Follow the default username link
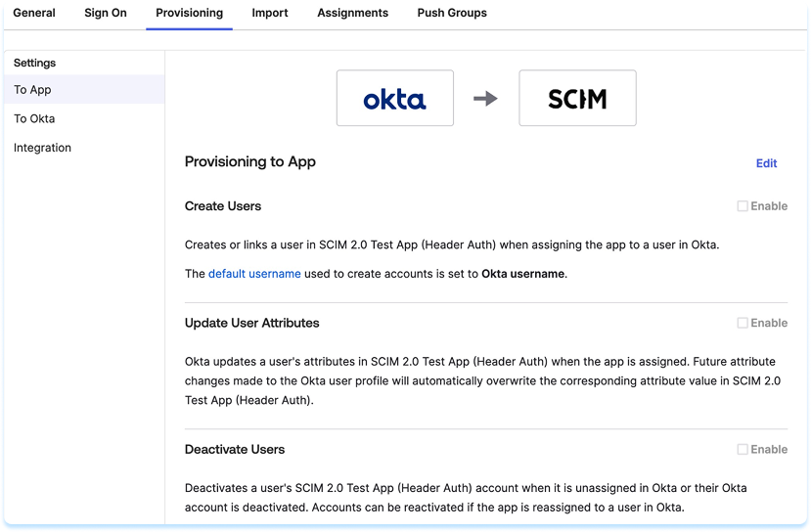The height and width of the screenshot is (532, 811). coord(254,274)
